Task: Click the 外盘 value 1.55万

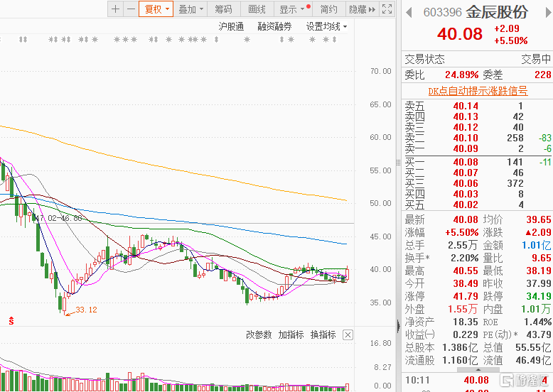Action: pos(463,309)
